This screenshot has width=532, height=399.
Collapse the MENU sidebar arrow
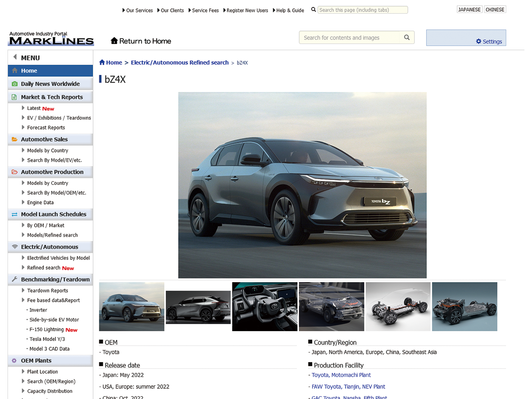pos(15,57)
